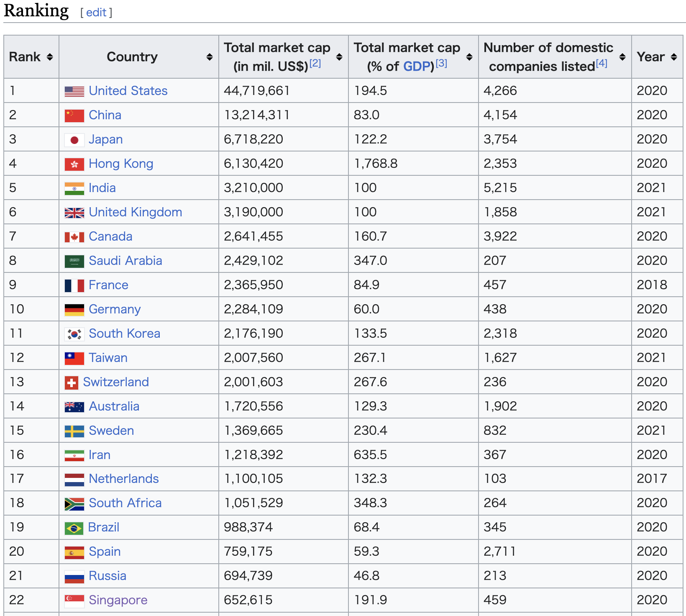Sort by market cap % of GDP arrows

click(x=469, y=57)
